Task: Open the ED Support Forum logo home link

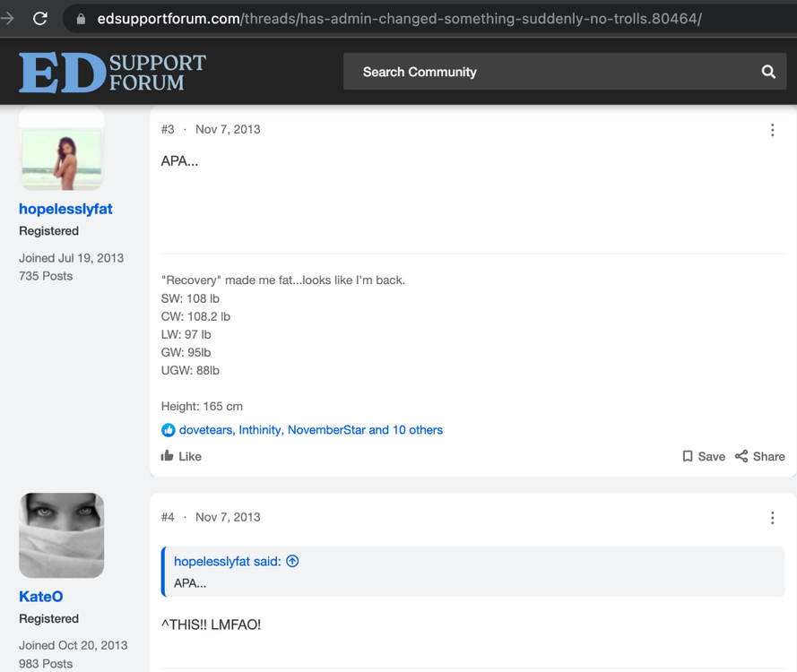Action: pos(112,73)
